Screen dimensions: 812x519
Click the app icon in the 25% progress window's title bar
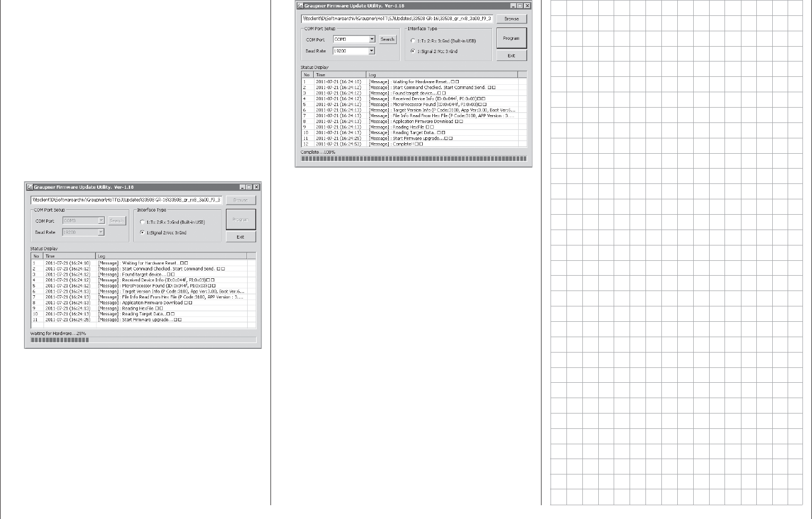30,187
